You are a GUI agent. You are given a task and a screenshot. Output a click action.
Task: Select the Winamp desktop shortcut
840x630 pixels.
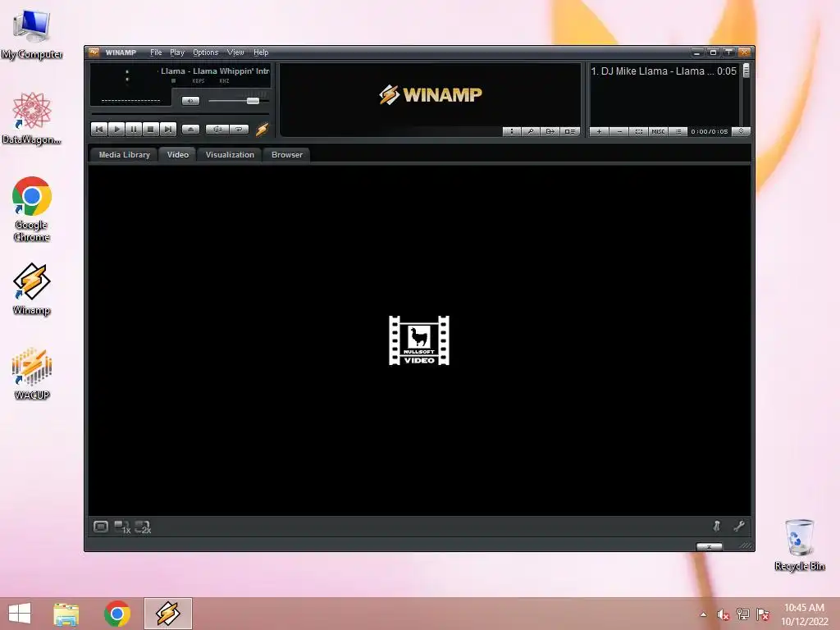(x=32, y=289)
